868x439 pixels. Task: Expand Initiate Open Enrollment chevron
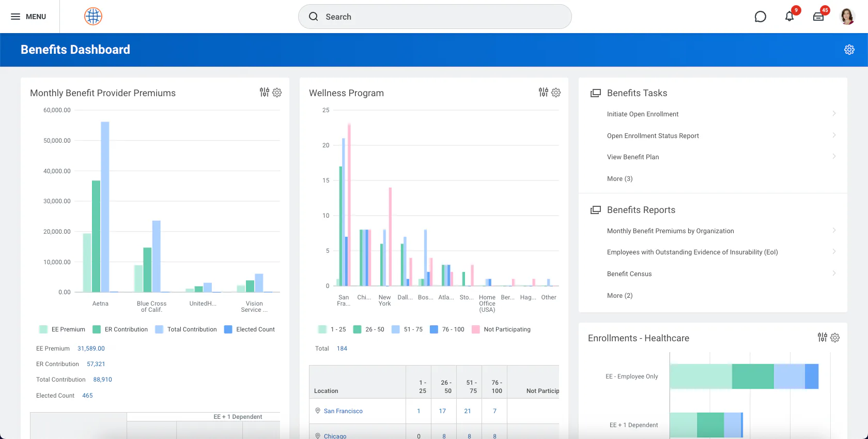(x=834, y=114)
